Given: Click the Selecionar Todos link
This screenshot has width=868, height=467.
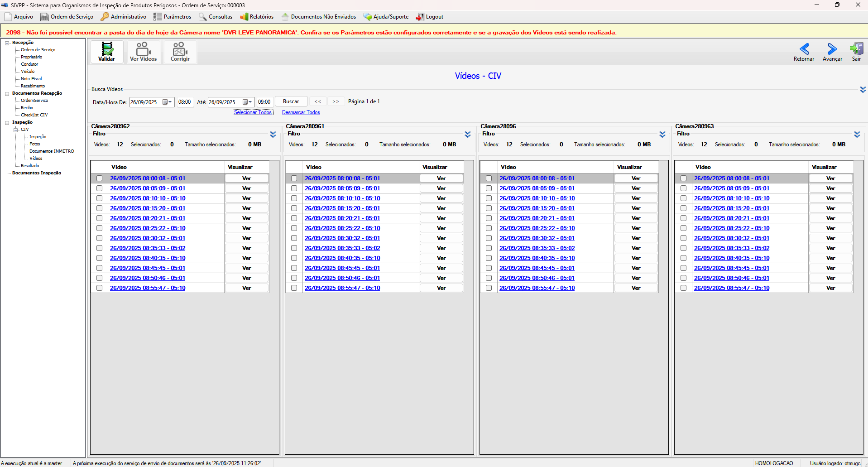Looking at the screenshot, I should click(x=253, y=112).
